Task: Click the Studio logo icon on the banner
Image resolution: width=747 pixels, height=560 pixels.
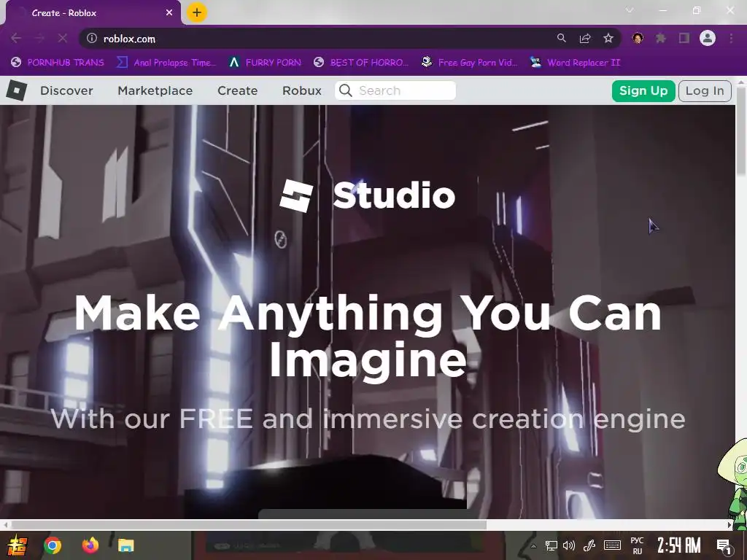Action: (296, 195)
